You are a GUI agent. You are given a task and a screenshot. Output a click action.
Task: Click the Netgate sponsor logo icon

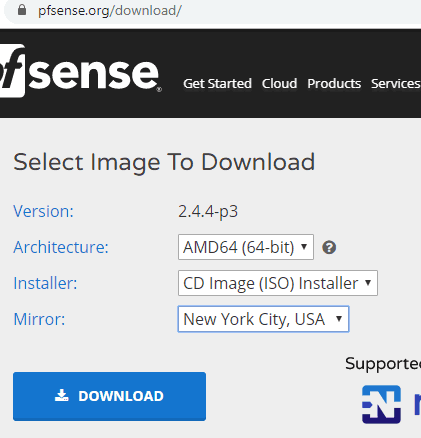tap(381, 404)
